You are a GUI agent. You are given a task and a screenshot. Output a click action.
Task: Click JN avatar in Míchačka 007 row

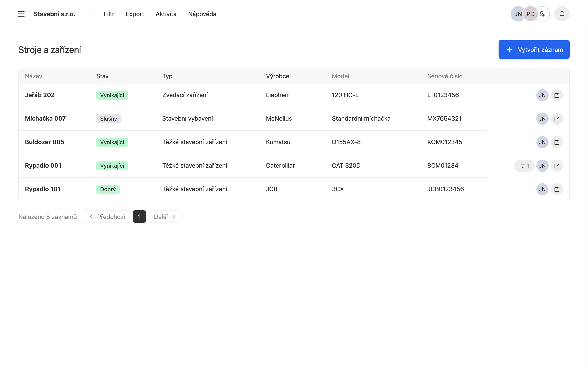[x=542, y=119]
